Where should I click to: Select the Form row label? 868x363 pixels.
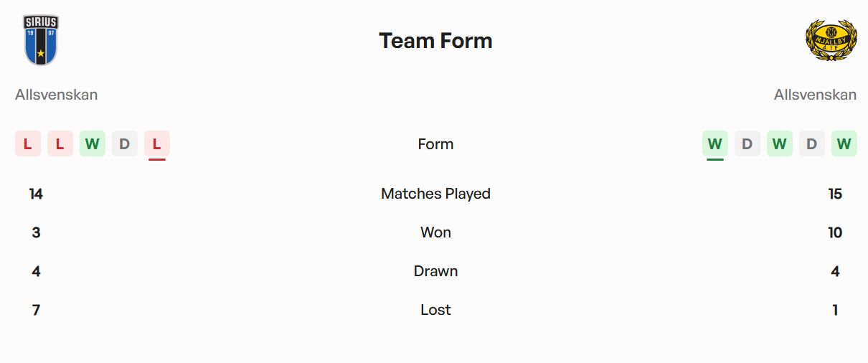click(x=435, y=144)
